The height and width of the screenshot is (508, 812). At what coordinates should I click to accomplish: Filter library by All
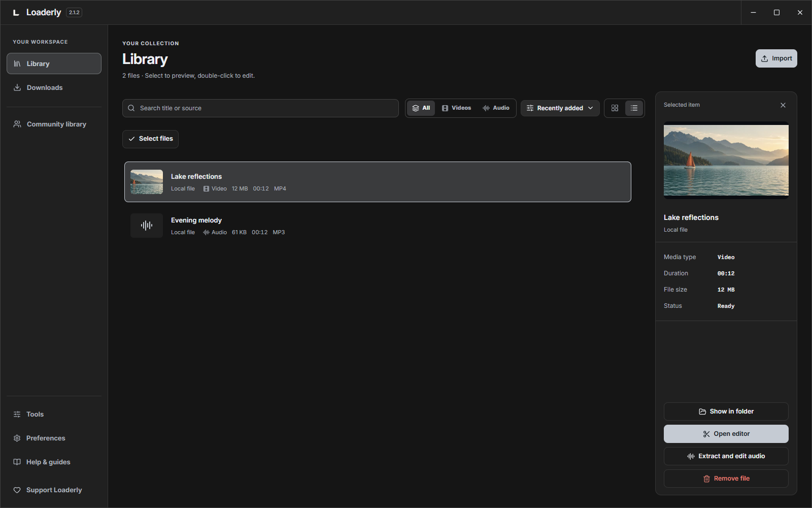tap(421, 108)
